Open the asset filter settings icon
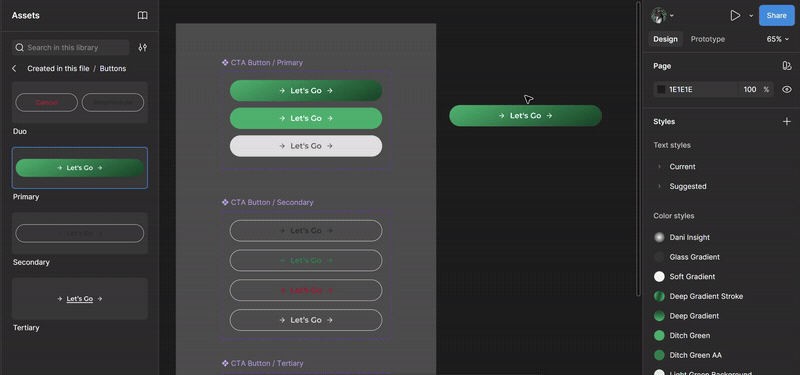The image size is (800, 375). pos(143,47)
